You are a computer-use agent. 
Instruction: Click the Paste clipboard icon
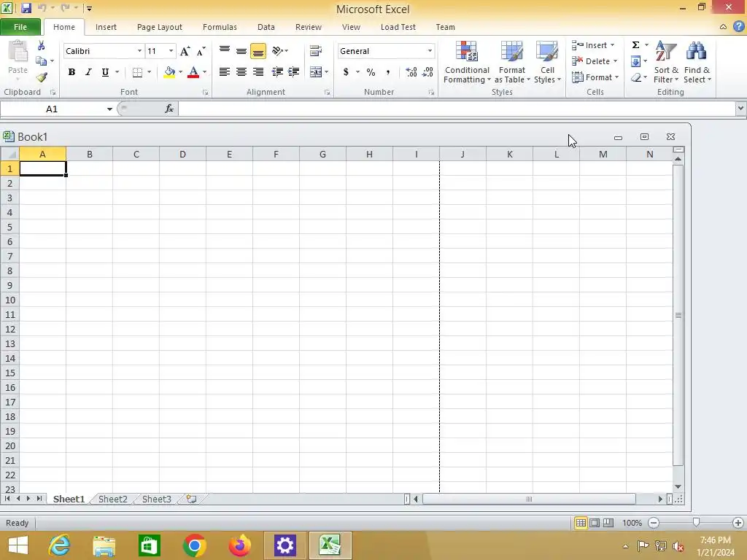click(18, 52)
